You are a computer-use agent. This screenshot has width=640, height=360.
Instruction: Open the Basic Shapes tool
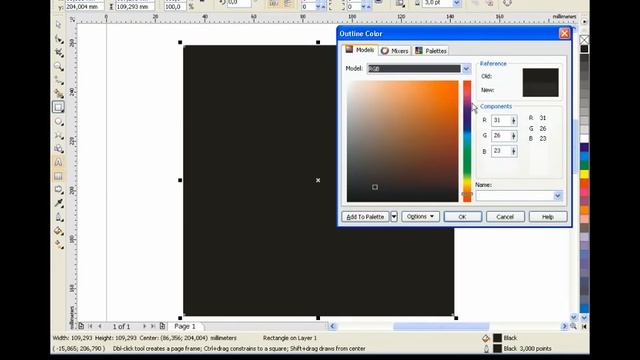coord(58,149)
